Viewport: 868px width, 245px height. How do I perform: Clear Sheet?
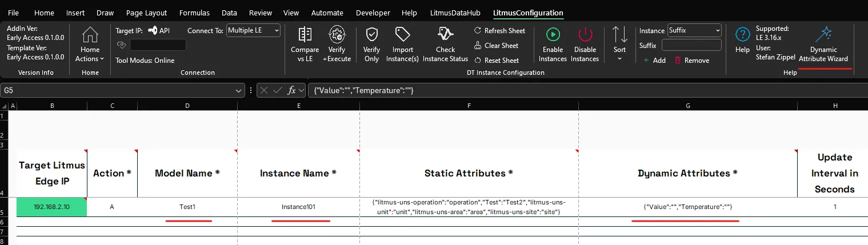point(497,46)
